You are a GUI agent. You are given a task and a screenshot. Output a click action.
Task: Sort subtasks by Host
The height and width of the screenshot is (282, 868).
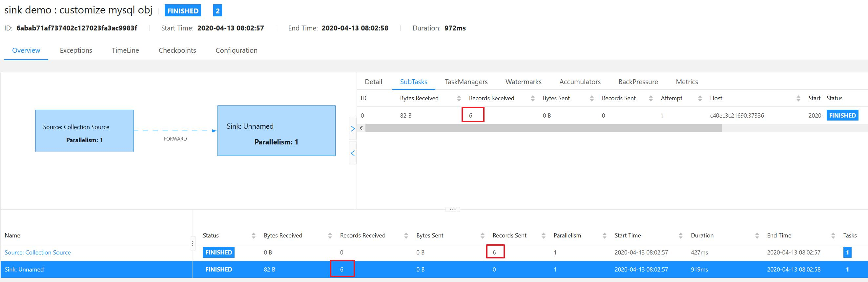(x=798, y=98)
